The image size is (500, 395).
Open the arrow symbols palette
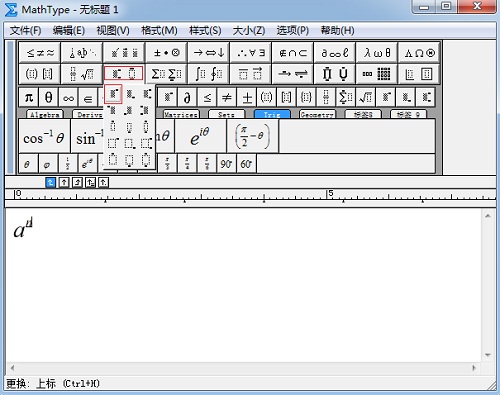tap(208, 53)
